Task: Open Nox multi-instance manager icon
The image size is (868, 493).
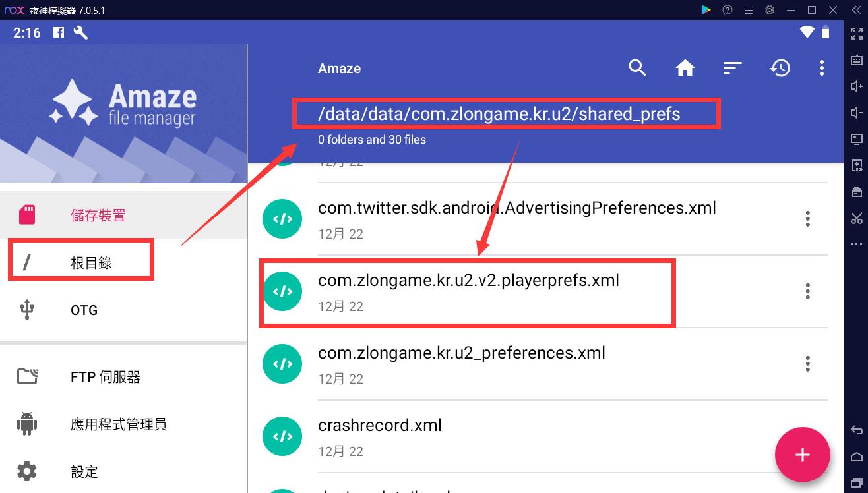Action: 856,192
